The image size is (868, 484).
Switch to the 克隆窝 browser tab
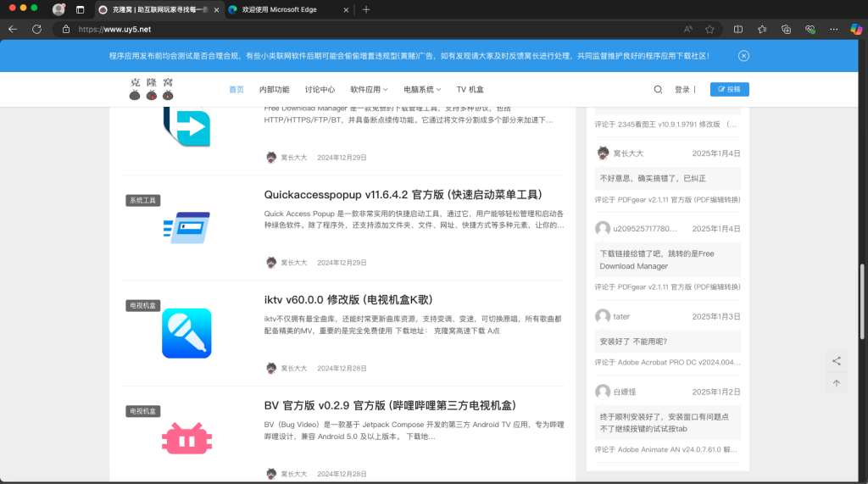coord(159,9)
